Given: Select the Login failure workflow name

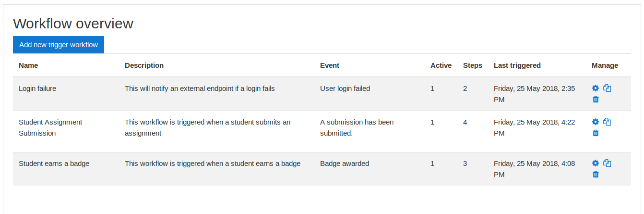Looking at the screenshot, I should 37,88.
